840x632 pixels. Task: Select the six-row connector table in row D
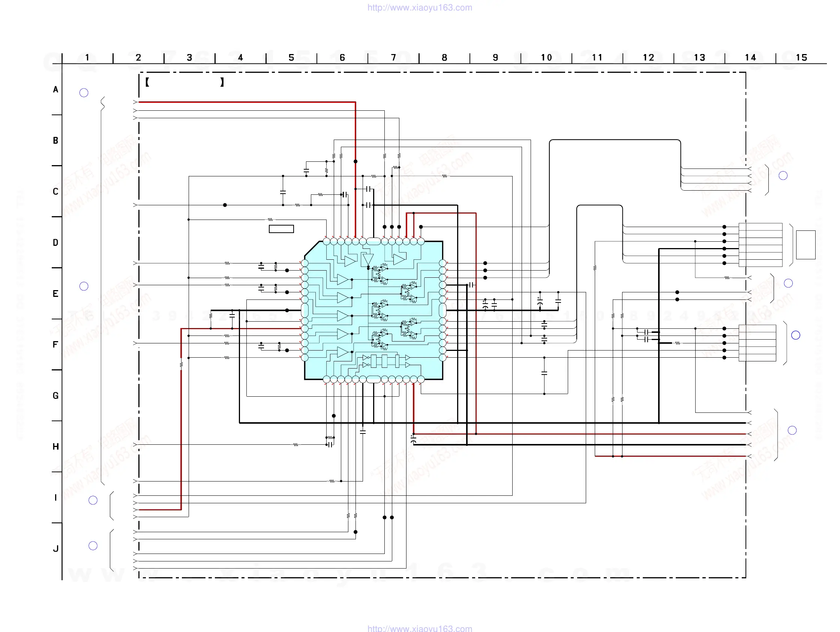(760, 245)
